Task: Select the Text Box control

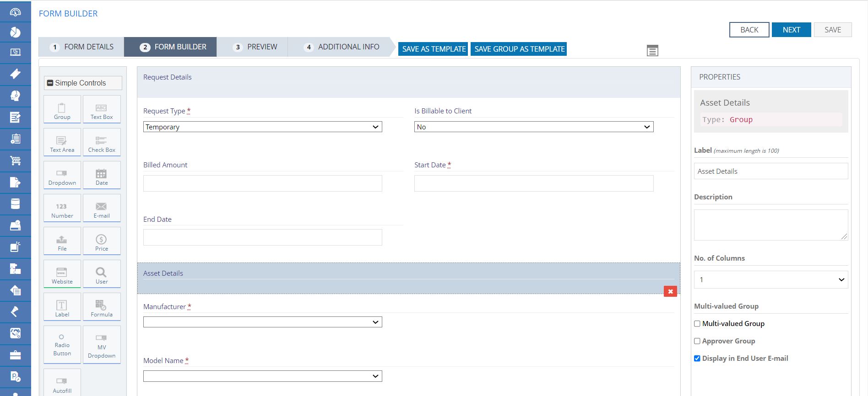Action: (102, 109)
